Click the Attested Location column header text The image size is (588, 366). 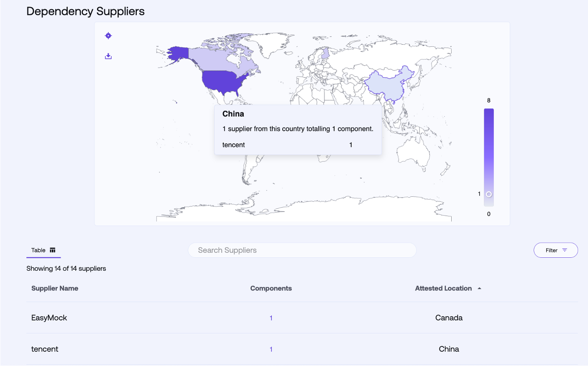443,288
